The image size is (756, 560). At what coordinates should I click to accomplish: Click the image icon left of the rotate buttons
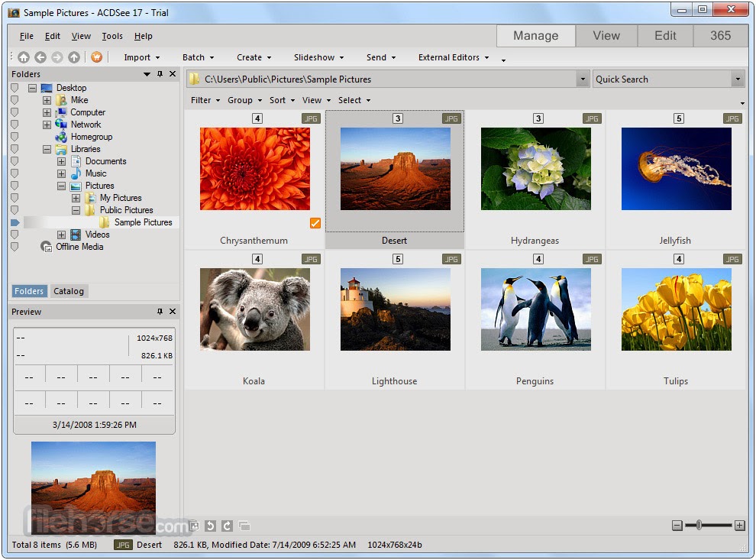tap(194, 526)
